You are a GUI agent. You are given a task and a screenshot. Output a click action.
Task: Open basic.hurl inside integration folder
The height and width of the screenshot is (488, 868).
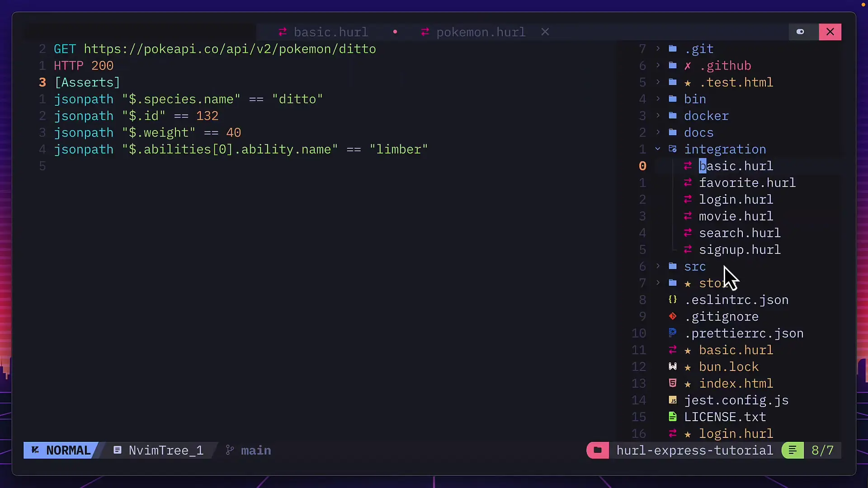(x=736, y=166)
